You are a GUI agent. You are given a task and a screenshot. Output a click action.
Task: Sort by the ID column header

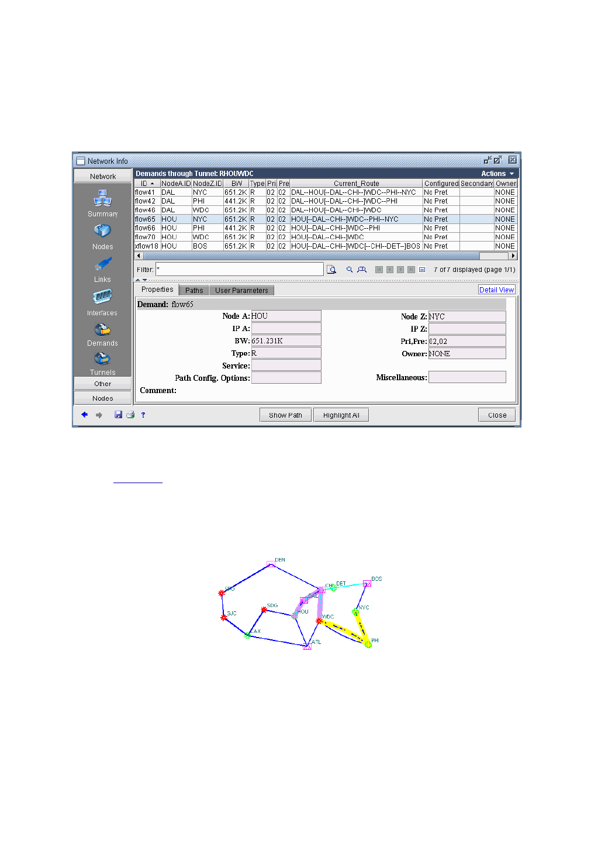point(147,184)
